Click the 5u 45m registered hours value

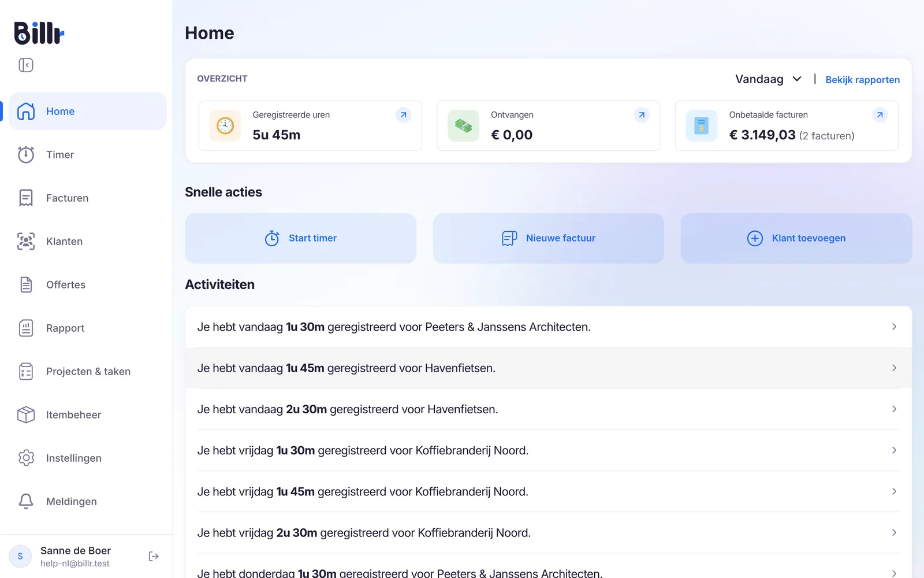(x=277, y=135)
